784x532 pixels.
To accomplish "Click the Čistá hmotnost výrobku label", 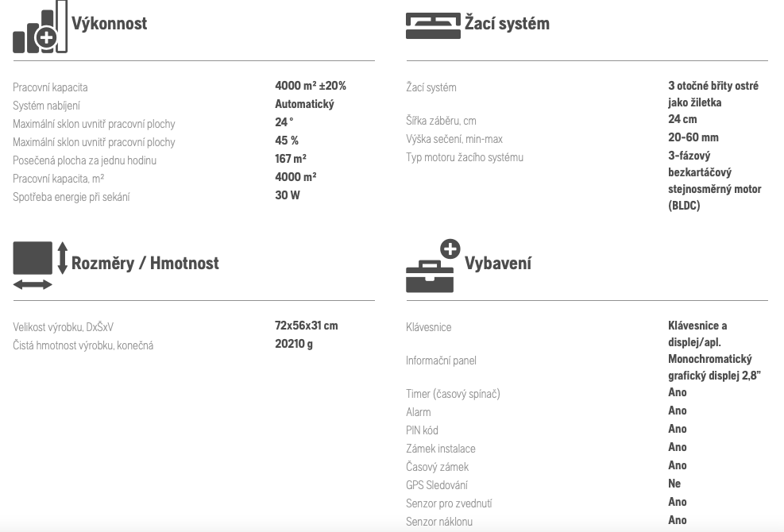I will [x=83, y=345].
